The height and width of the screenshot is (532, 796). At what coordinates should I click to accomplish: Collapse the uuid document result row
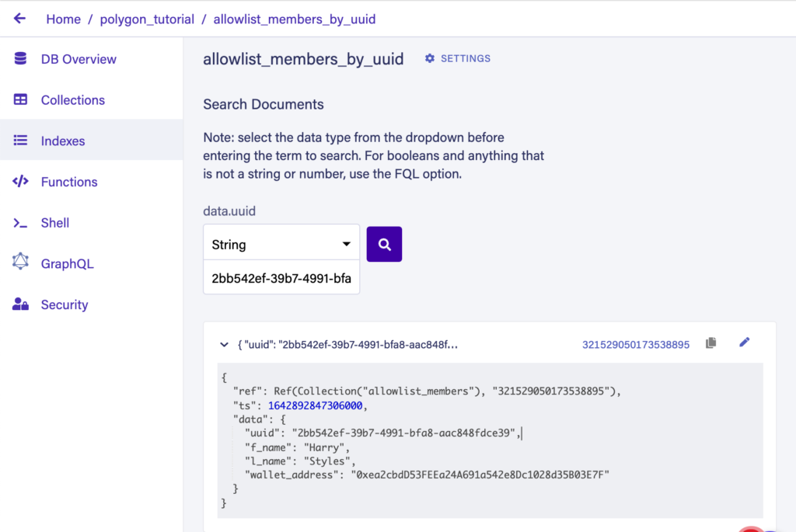[224, 344]
